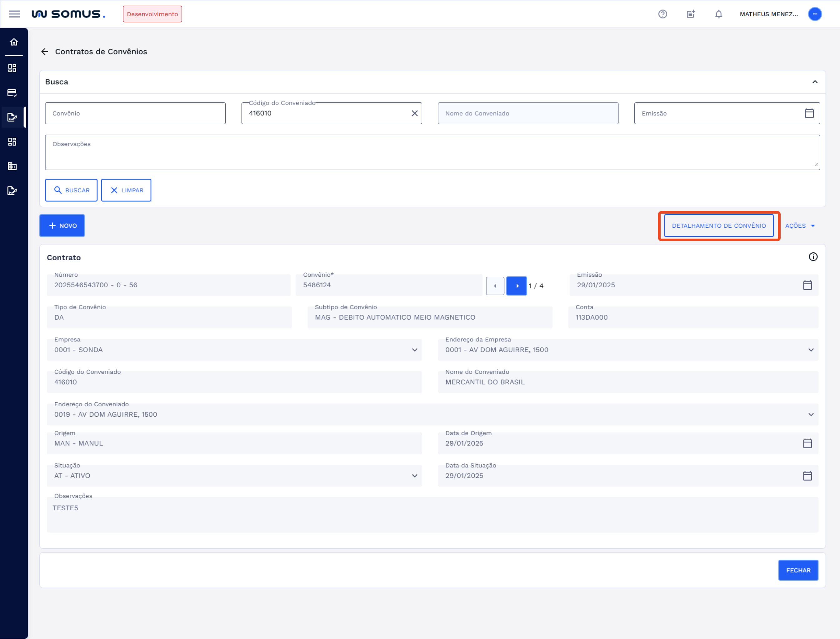840x639 pixels.
Task: Open the hamburger menu icon
Action: (14, 14)
